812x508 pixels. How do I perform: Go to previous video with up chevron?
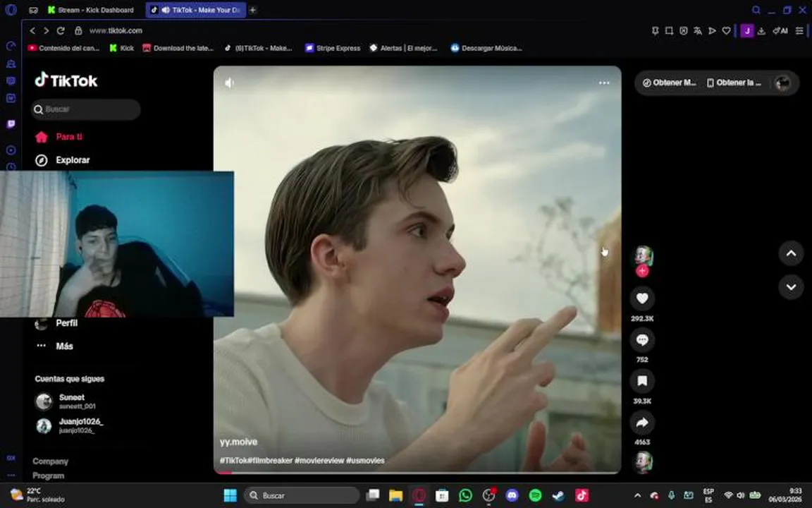pos(791,253)
